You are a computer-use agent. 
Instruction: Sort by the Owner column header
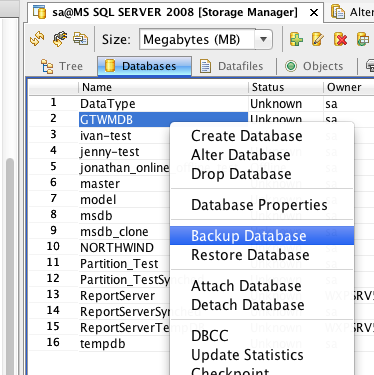tap(349, 87)
